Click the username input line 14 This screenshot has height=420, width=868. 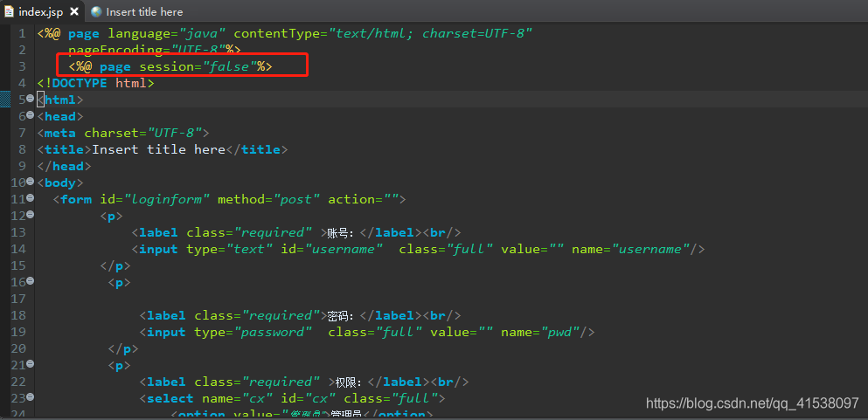tap(418, 249)
